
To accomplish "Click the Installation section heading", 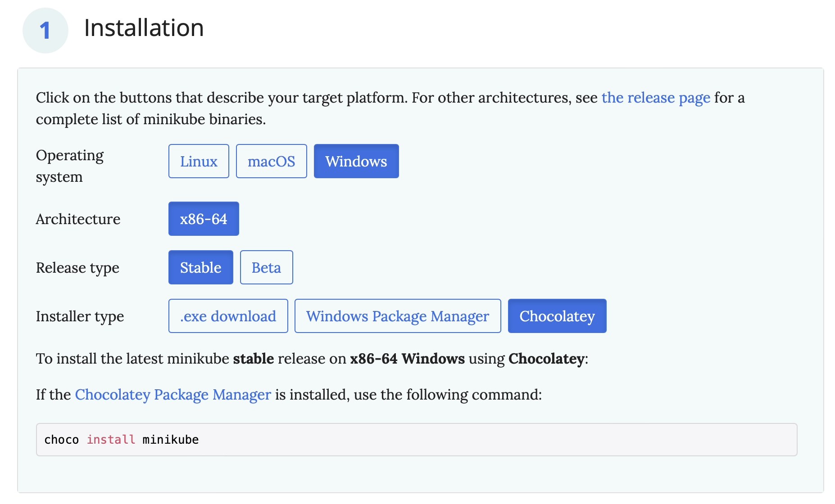I will click(x=144, y=28).
